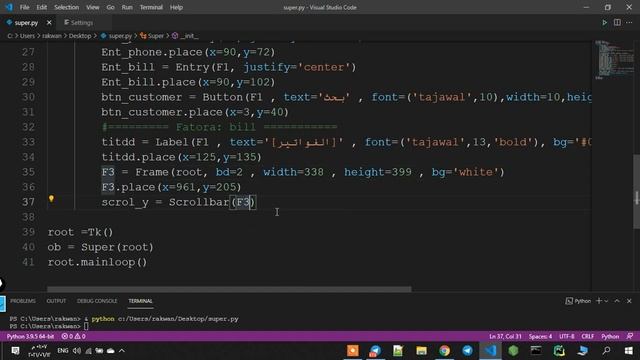This screenshot has height=360, width=640.
Task: Click __init__ method breadcrumb
Action: [x=185, y=36]
